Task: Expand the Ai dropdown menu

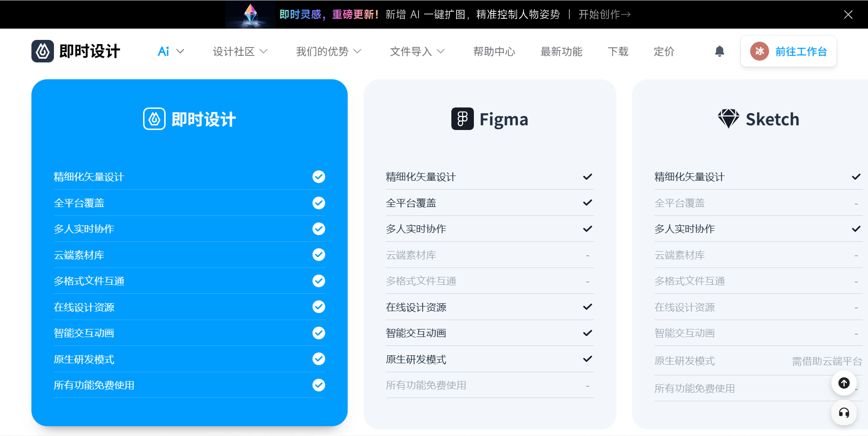Action: point(171,51)
